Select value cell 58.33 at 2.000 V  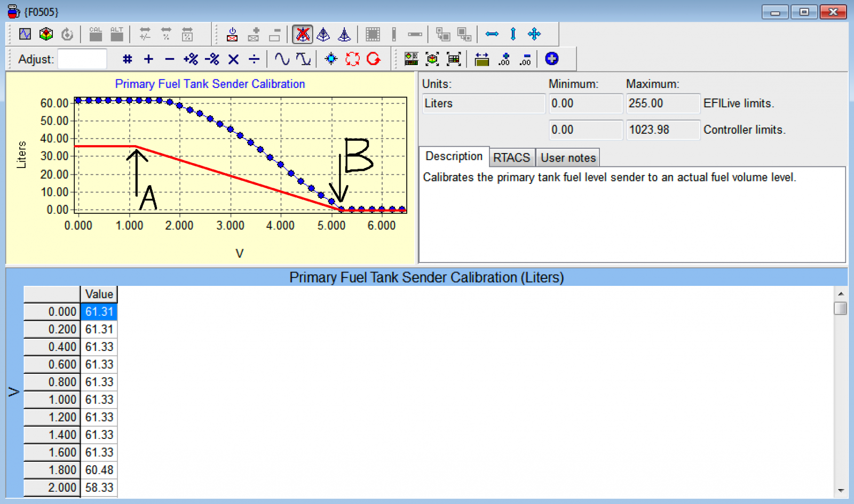[x=99, y=487]
